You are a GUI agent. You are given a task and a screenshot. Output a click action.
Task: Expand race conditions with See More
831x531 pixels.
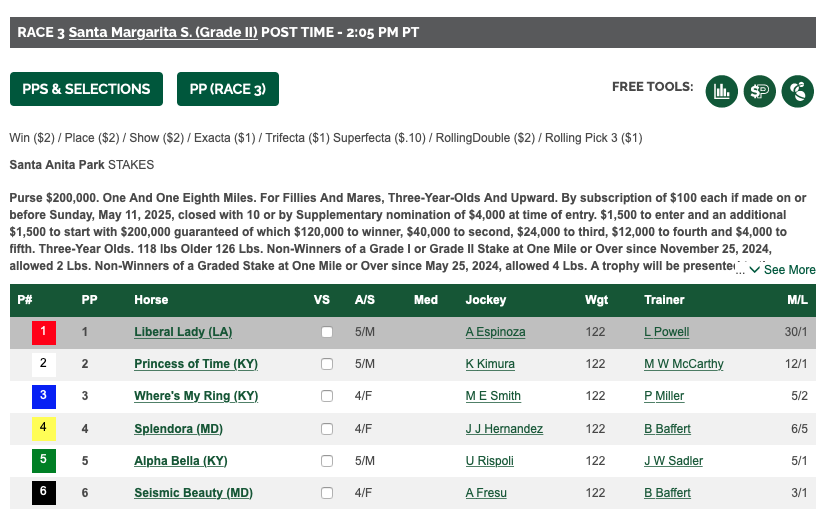pyautogui.click(x=782, y=270)
